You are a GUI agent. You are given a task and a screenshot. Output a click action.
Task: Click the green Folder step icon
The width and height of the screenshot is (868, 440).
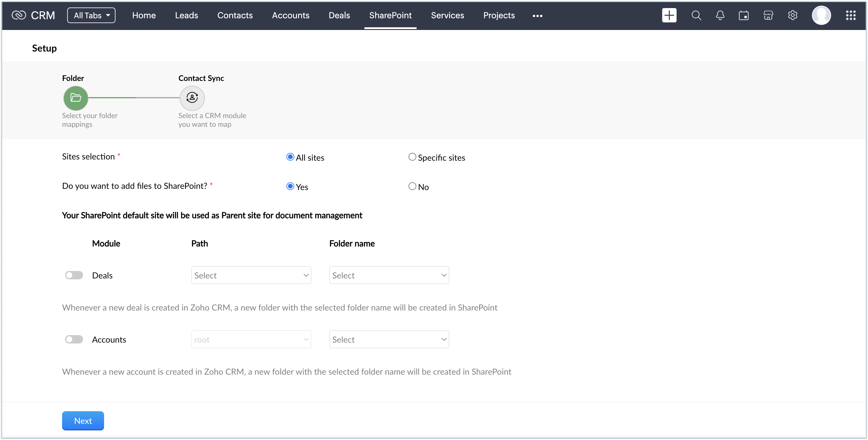76,98
